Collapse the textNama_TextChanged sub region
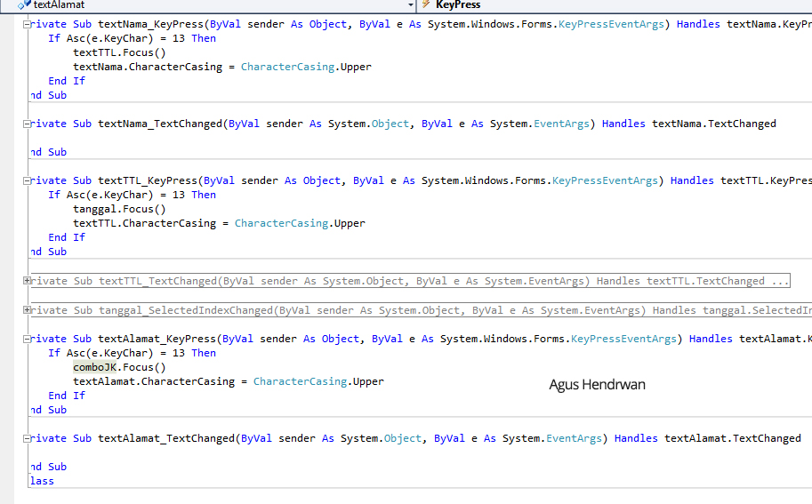812x504 pixels. [27, 124]
